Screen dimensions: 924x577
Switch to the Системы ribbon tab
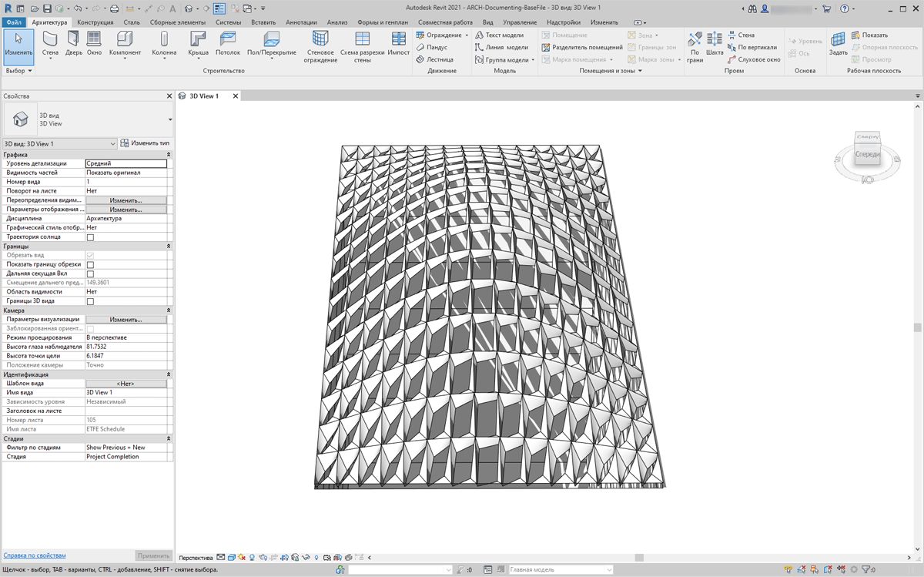[229, 22]
